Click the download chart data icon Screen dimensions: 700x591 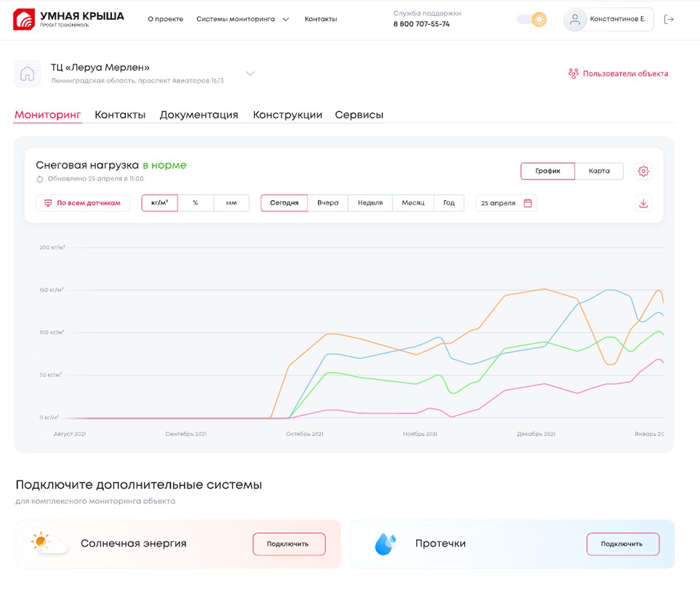tap(643, 203)
